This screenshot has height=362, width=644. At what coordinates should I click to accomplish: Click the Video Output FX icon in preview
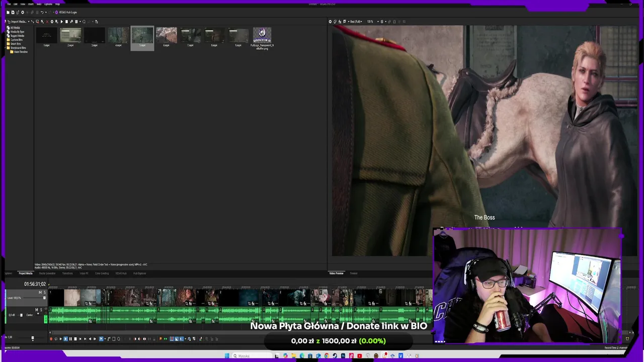tap(340, 22)
